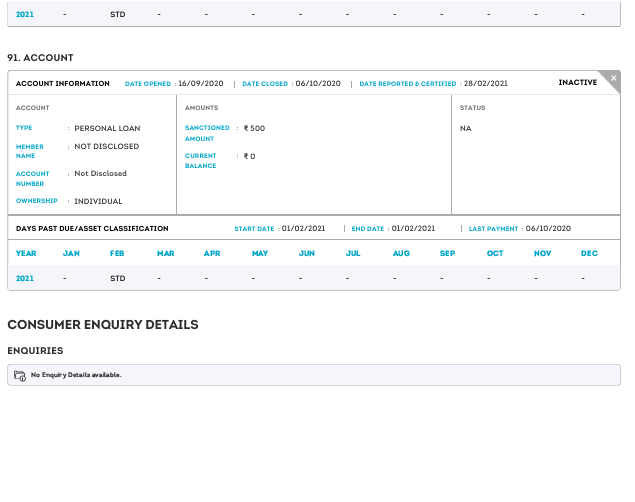Image resolution: width=635 pixels, height=502 pixels.
Task: Click the No Enquiry Details available message
Action: point(76,375)
